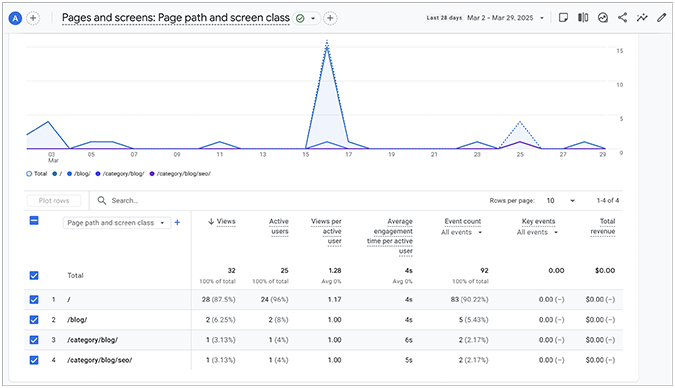The image size is (675, 388).
Task: Click the report title Pages and screens
Action: [176, 18]
